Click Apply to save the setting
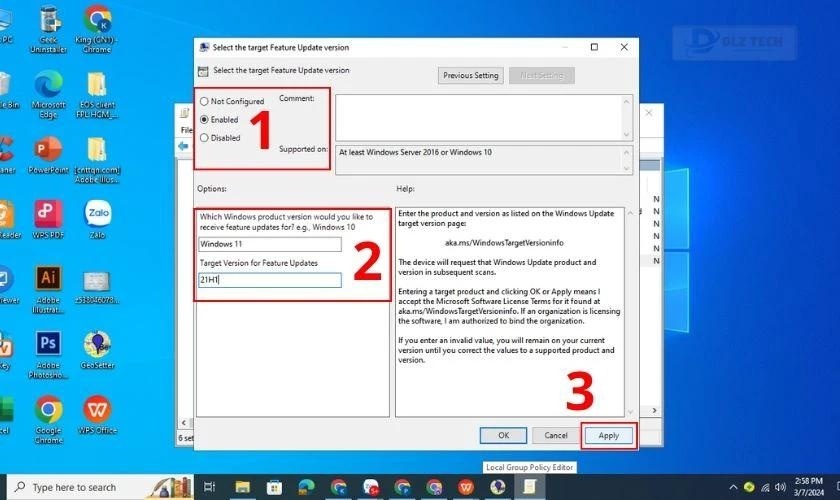This screenshot has height=500, width=840. tap(609, 436)
